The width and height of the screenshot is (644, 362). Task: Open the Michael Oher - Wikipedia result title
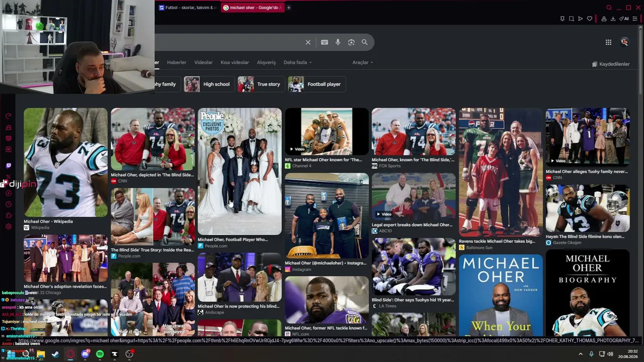(x=48, y=221)
